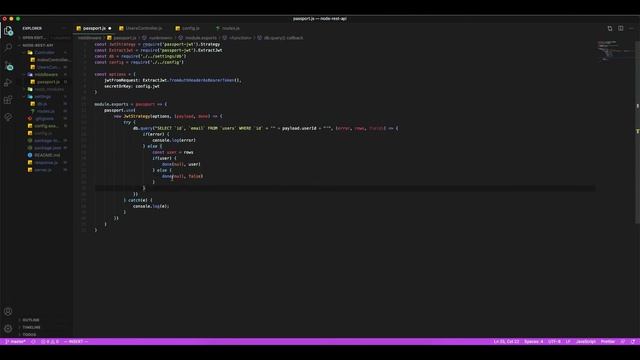This screenshot has width=640, height=360.
Task: Open the Source Control view
Action: (8, 66)
